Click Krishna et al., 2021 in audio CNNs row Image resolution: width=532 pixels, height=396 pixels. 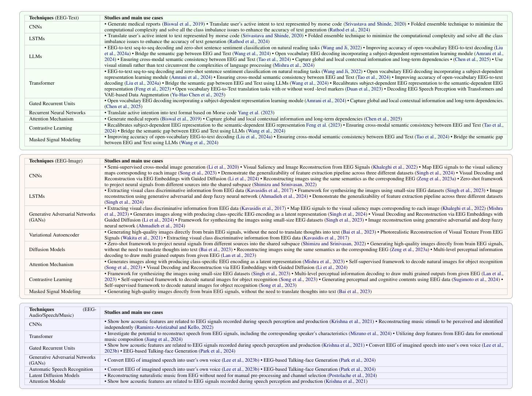352,322
